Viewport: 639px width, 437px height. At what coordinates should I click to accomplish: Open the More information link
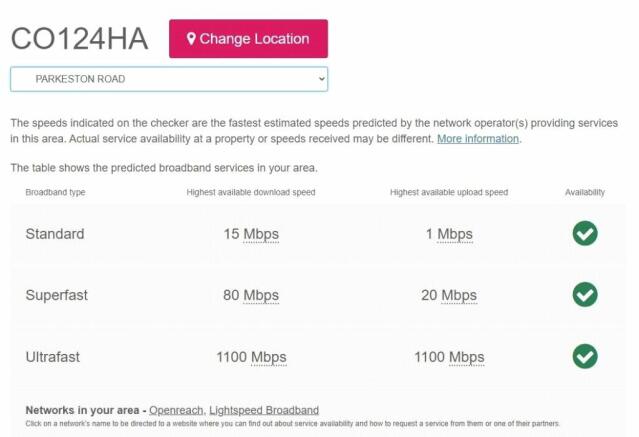[478, 139]
